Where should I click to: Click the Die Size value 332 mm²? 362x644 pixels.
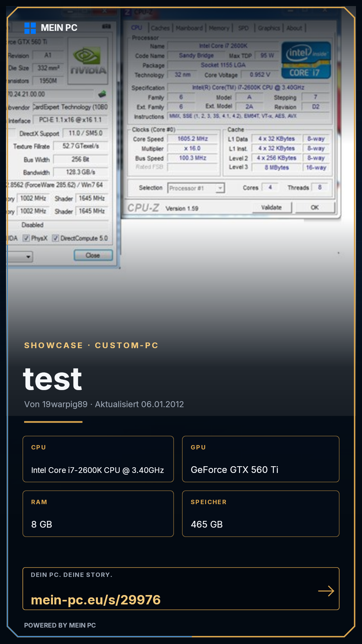48,68
